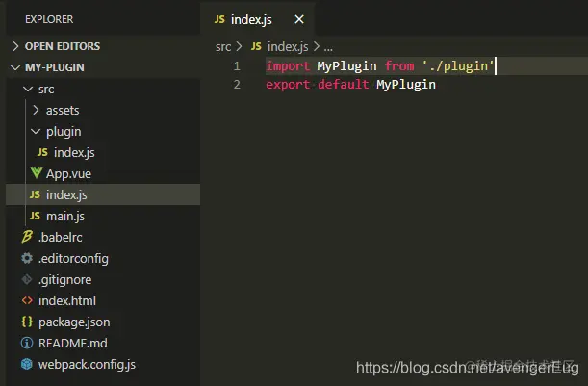588x386 pixels.
Task: Click the JS icon in the breadcrumb
Action: [256, 46]
